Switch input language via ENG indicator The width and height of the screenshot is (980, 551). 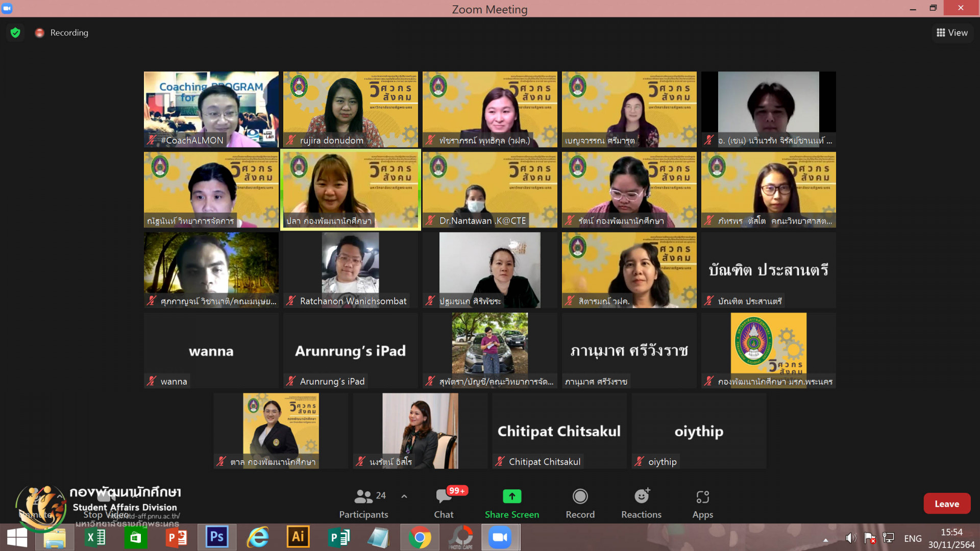(913, 538)
